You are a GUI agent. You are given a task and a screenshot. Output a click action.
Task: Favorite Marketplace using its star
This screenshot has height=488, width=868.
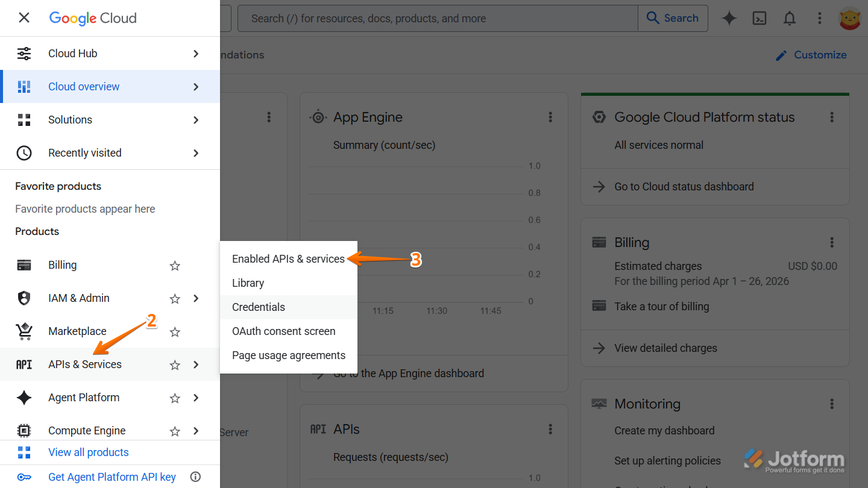(x=175, y=331)
